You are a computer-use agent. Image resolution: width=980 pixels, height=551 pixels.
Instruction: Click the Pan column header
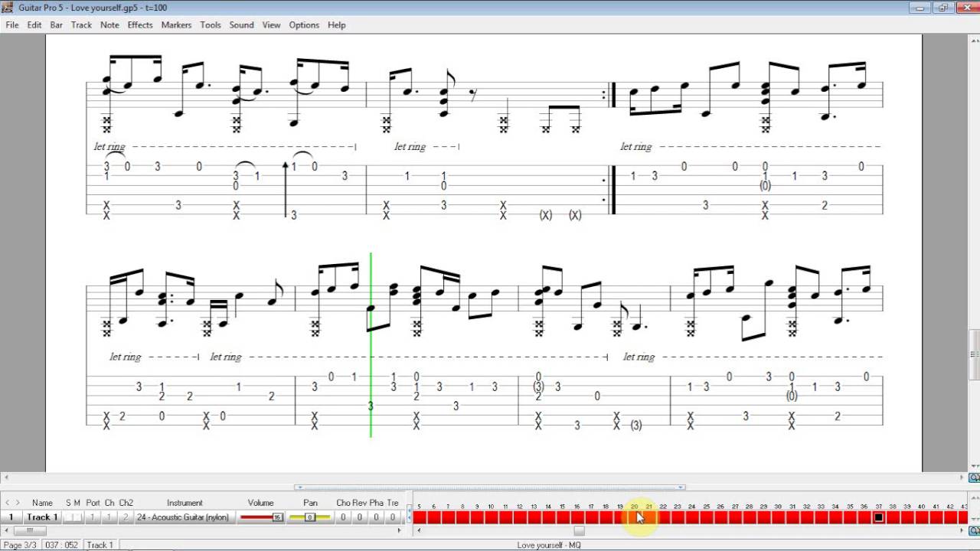pos(310,503)
